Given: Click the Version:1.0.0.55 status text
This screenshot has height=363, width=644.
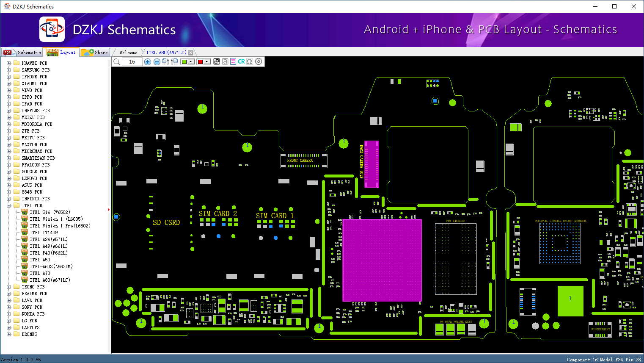Looking at the screenshot, I should point(21,360).
